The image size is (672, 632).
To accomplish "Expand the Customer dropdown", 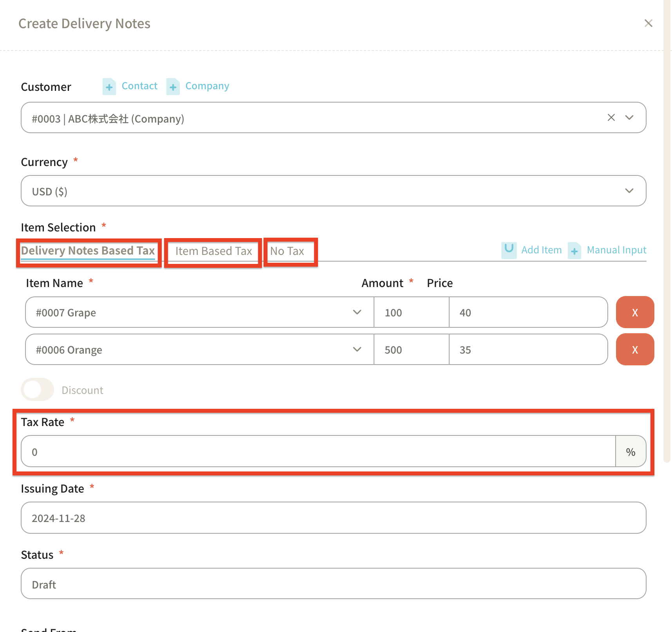I will 629,117.
